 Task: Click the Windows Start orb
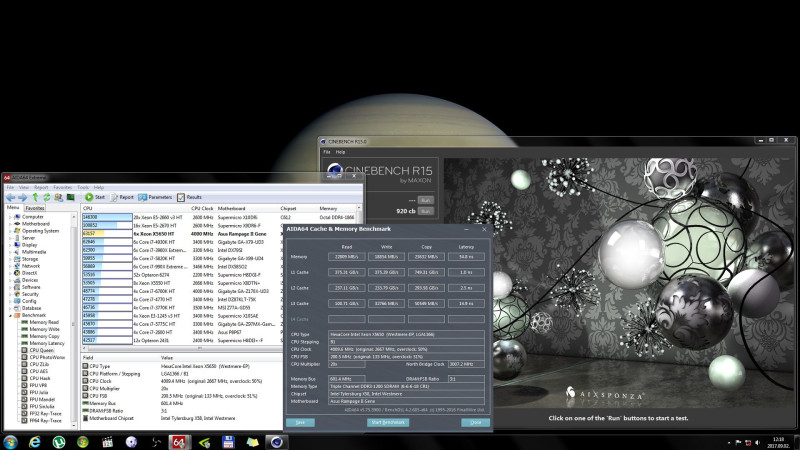[11, 441]
